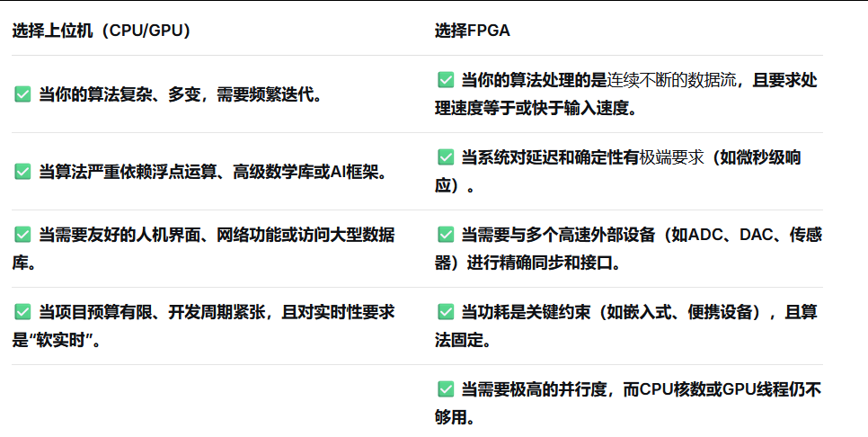Click the text 当项目预算有限、开发周期紧张
The image size is (868, 437).
[152, 312]
